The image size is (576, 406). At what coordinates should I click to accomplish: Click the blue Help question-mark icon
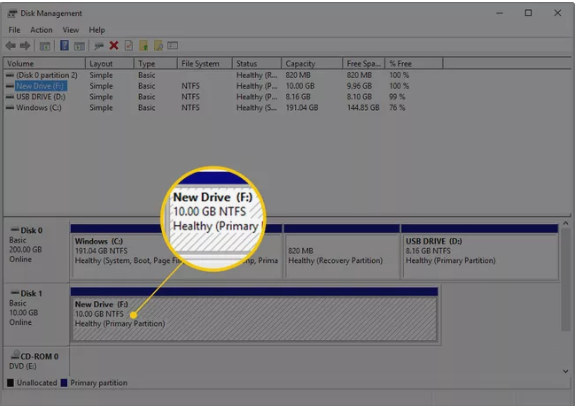64,46
